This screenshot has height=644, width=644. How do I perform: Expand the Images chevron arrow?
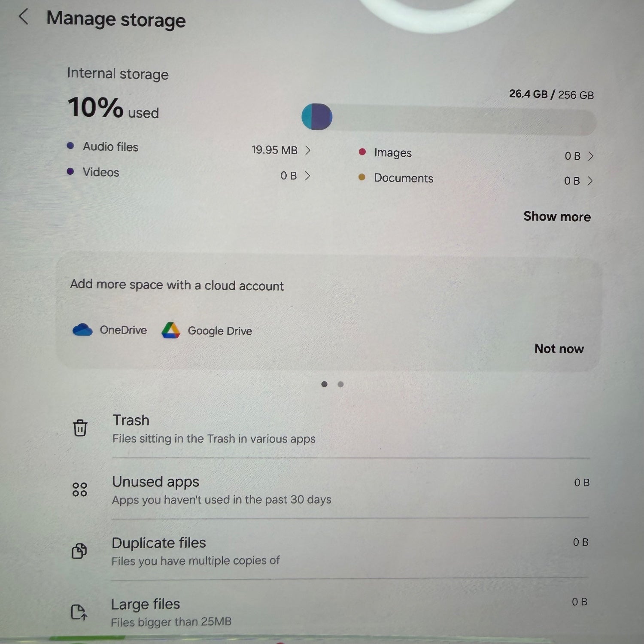[x=591, y=156]
